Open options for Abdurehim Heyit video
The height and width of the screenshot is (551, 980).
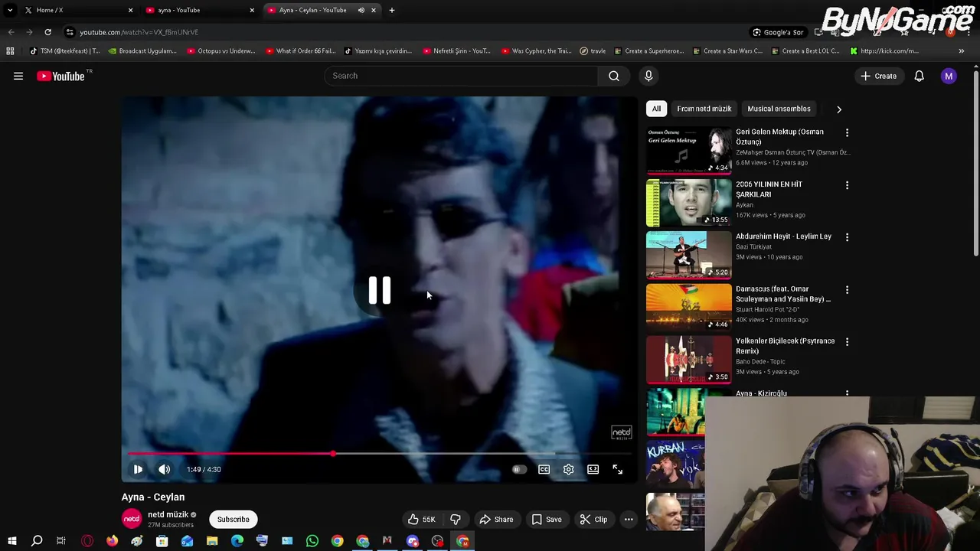click(x=847, y=237)
